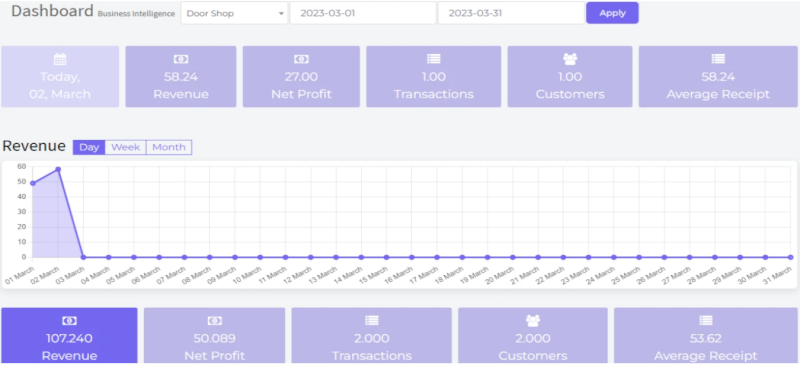Click the 15 March data point on chart
The image size is (800, 365).
pos(386,257)
